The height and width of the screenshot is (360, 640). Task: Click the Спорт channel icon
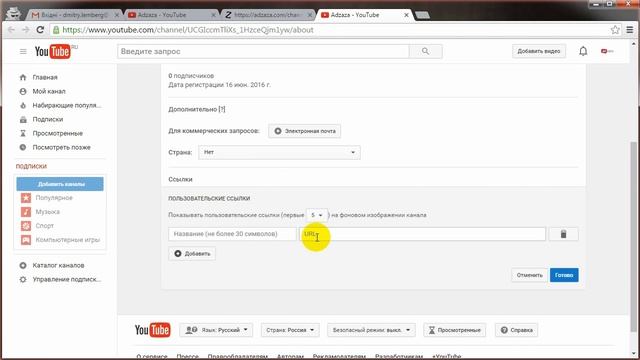[26, 226]
